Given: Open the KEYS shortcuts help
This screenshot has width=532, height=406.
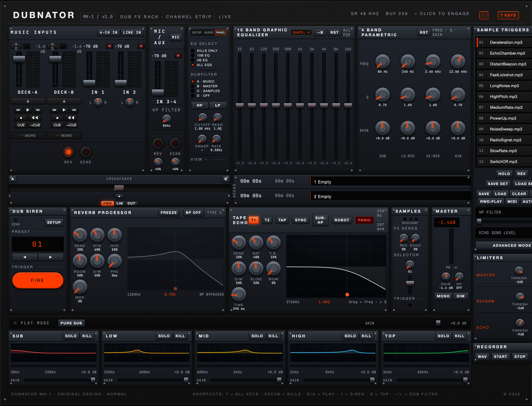Looking at the screenshot, I should pos(508,15).
